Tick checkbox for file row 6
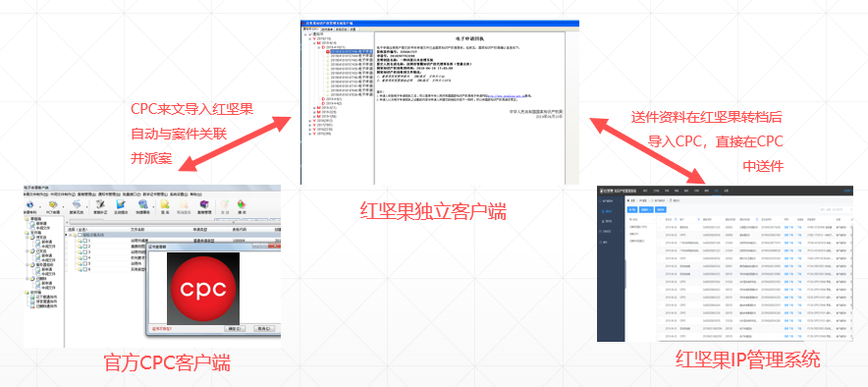 (84, 269)
